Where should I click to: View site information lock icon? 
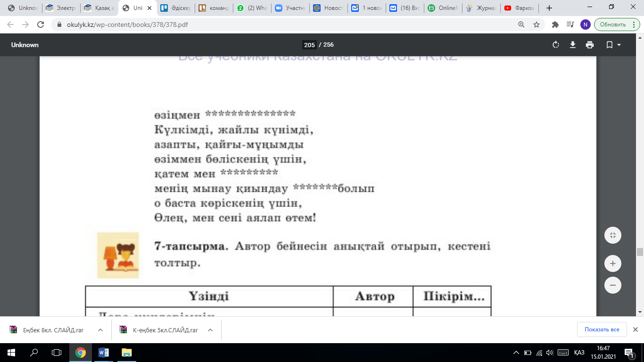(59, 25)
